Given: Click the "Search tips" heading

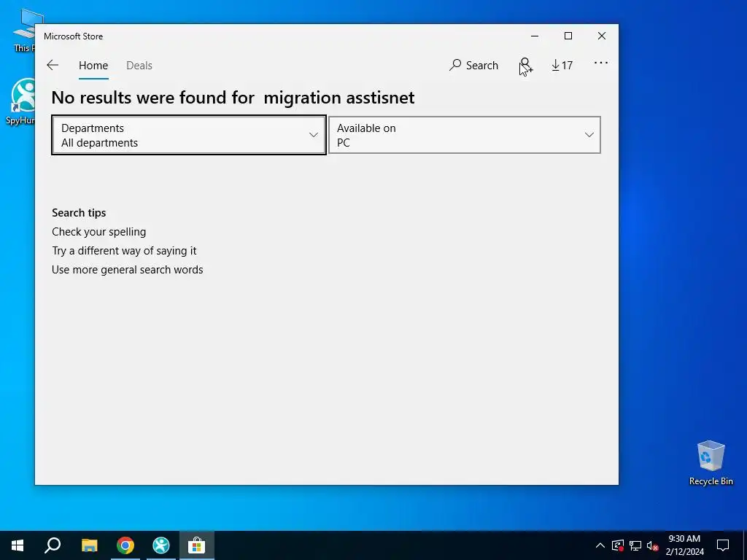Looking at the screenshot, I should tap(79, 213).
